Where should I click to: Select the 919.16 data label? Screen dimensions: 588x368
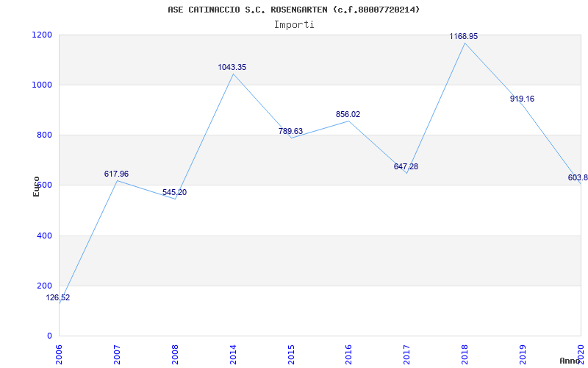[522, 99]
